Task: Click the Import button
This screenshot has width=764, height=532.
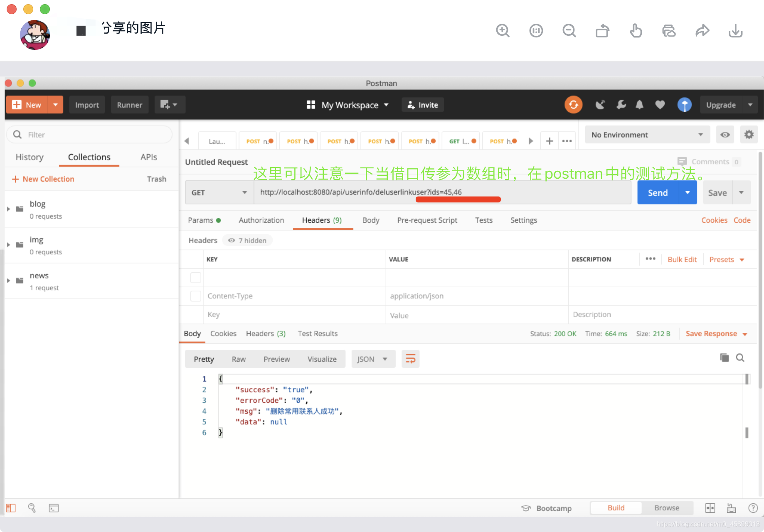Action: pyautogui.click(x=87, y=105)
